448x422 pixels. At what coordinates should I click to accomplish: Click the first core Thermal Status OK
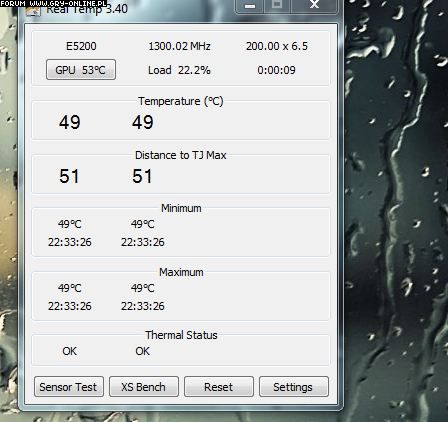70,351
